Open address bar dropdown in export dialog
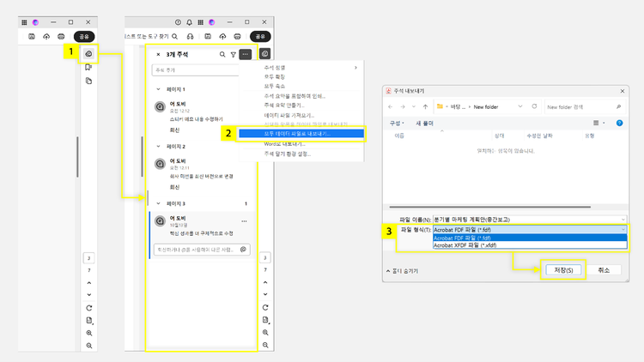 (520, 106)
